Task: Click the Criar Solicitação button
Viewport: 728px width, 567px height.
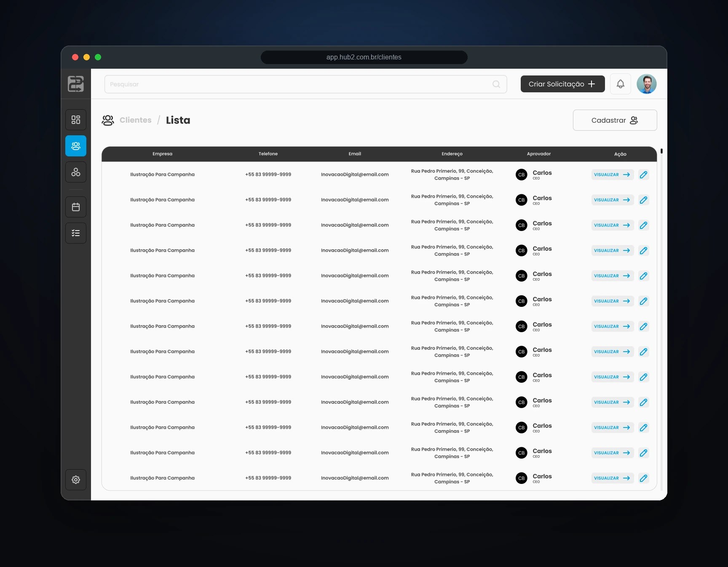Action: tap(563, 84)
